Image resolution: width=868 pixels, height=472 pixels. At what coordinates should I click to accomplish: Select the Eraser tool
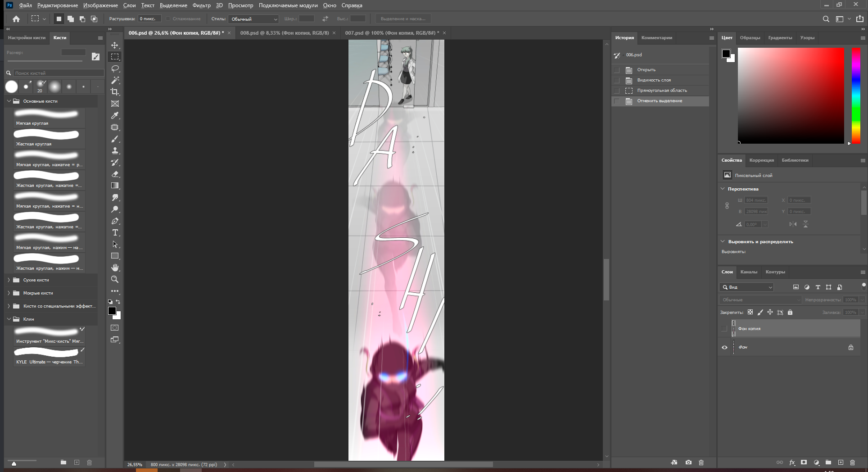point(115,174)
